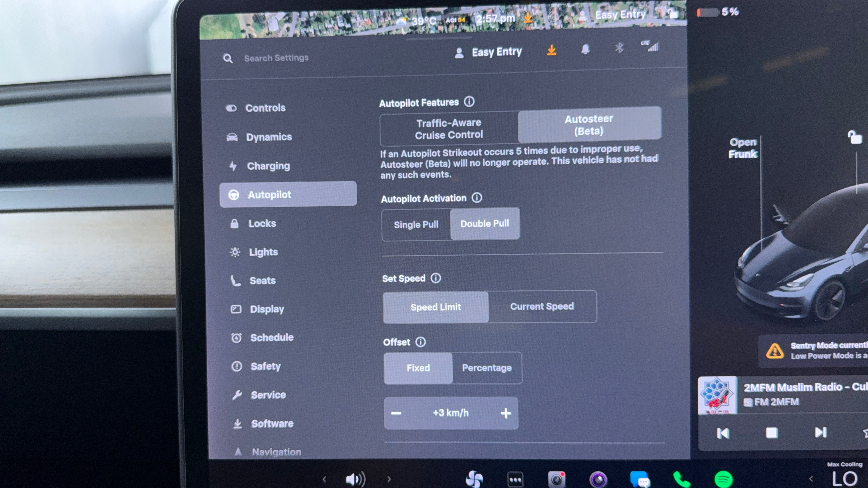
Task: Open the notifications bell icon
Action: [x=585, y=49]
